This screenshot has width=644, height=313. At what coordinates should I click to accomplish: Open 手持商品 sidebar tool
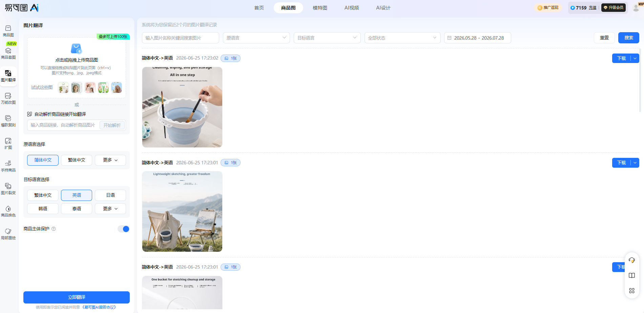(8, 166)
